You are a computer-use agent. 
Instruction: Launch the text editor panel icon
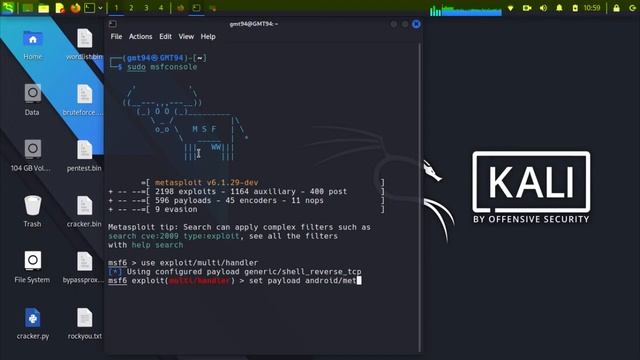[60, 8]
